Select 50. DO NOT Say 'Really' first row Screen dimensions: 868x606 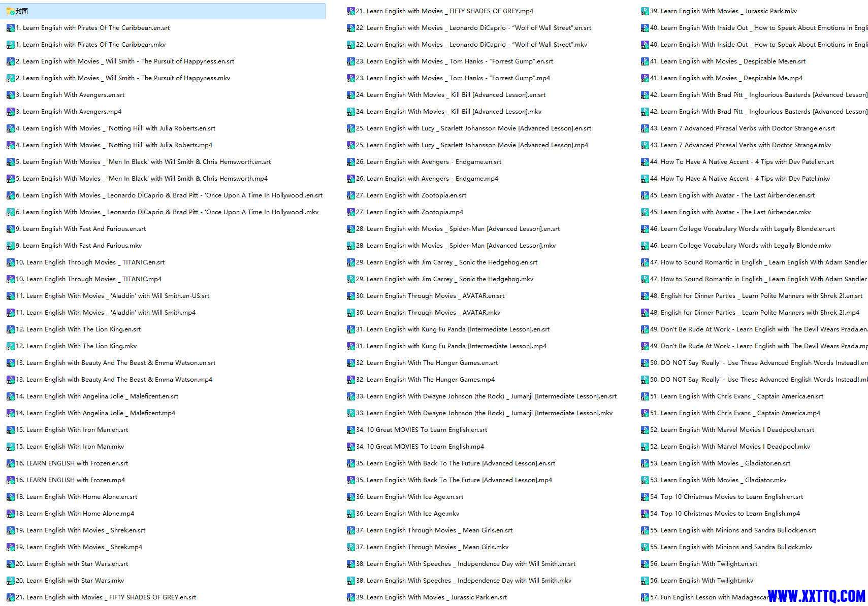759,362
